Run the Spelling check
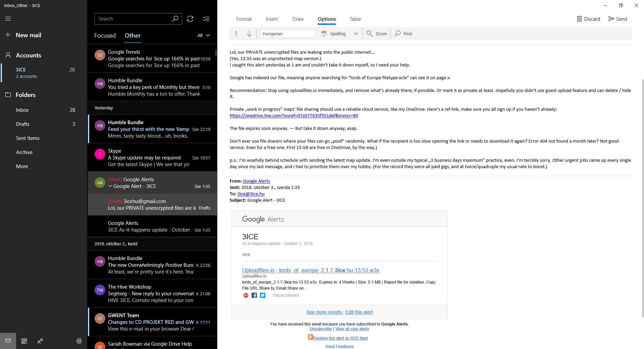Image resolution: width=644 pixels, height=349 pixels. coord(333,34)
